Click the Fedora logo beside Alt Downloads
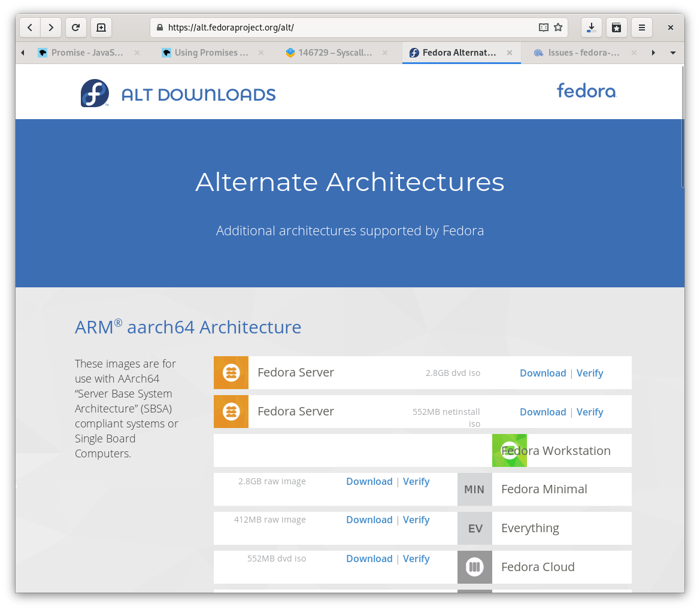700x610 pixels. [95, 93]
